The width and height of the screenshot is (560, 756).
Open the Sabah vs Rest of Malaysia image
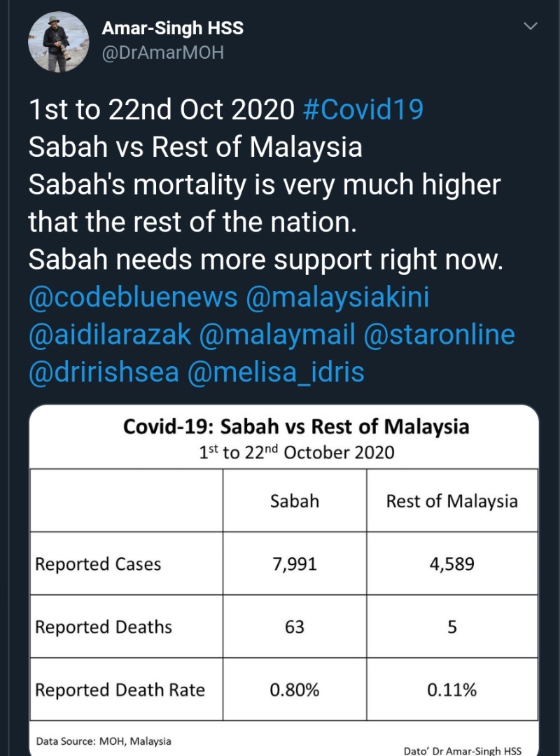point(284,580)
